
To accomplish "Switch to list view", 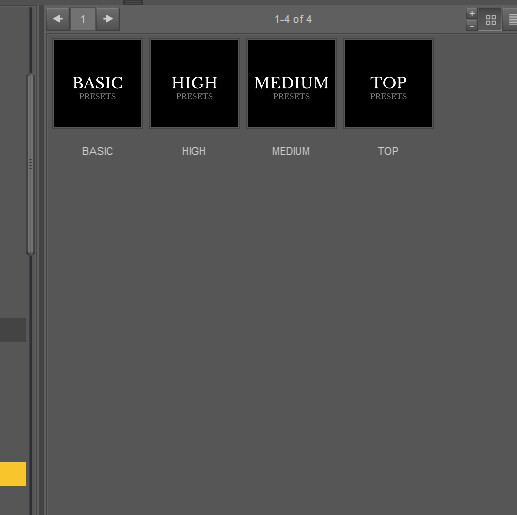I will point(511,20).
